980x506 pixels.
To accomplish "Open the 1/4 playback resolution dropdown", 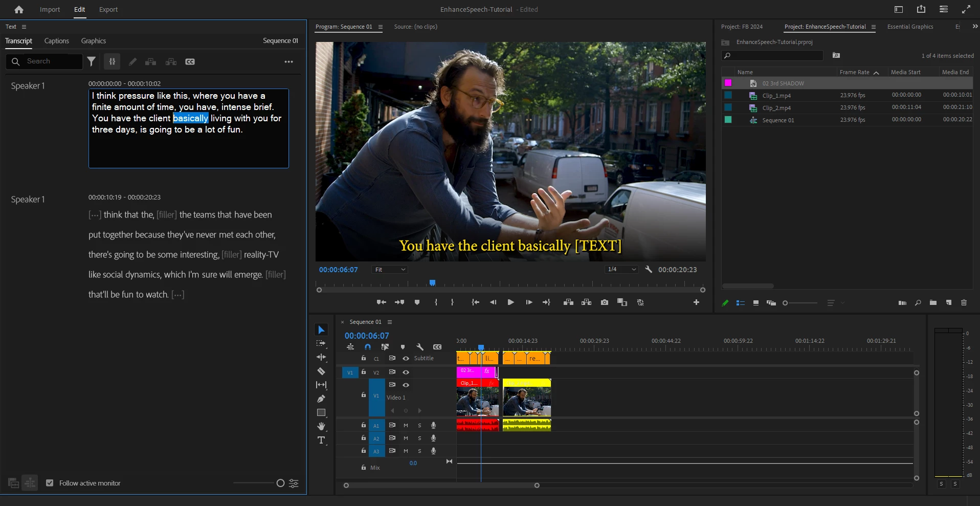I will click(x=621, y=270).
